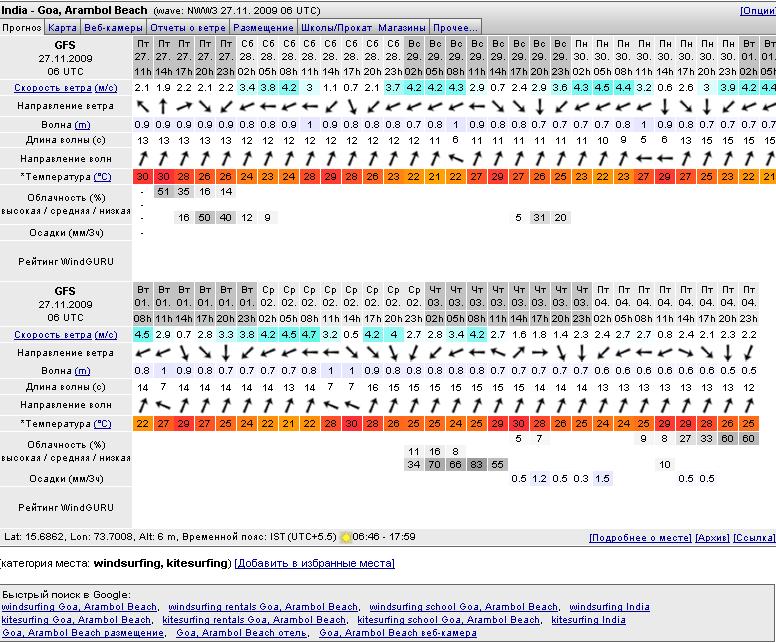Open the Архив link
The height and width of the screenshot is (643, 776).
click(711, 538)
